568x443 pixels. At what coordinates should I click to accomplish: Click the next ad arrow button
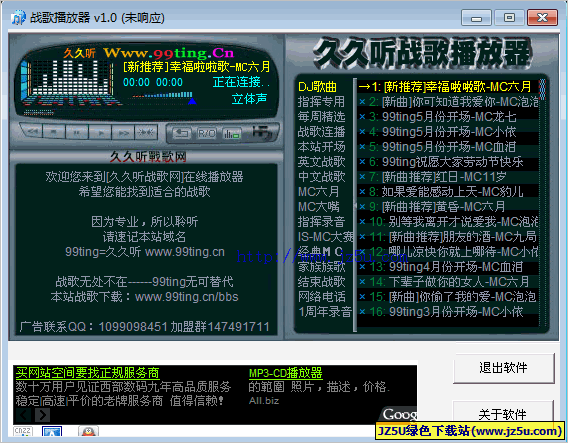[x=42, y=415]
